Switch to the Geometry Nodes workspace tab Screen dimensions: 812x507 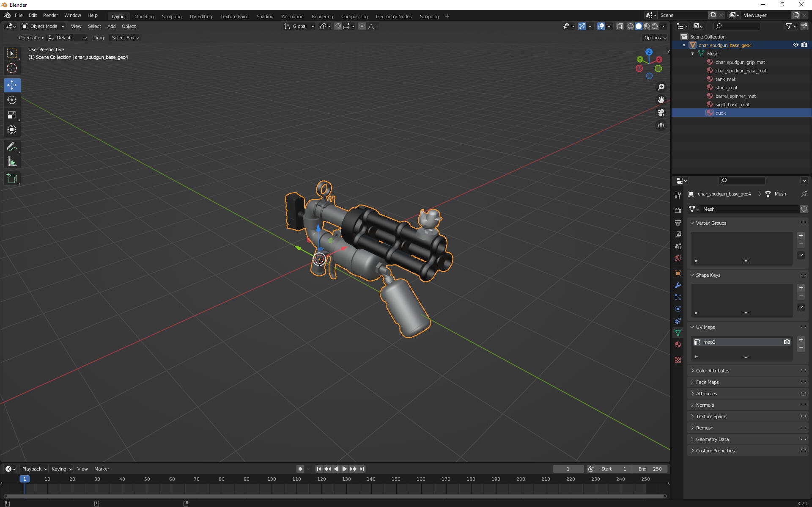tap(394, 17)
